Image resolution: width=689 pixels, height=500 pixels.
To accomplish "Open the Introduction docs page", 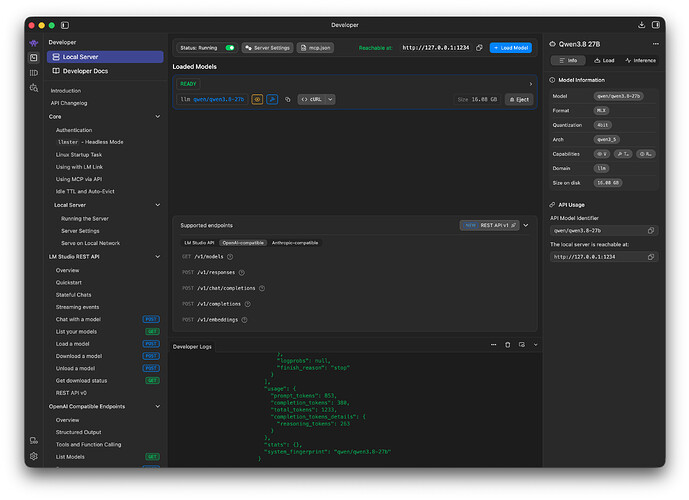I will (x=65, y=91).
